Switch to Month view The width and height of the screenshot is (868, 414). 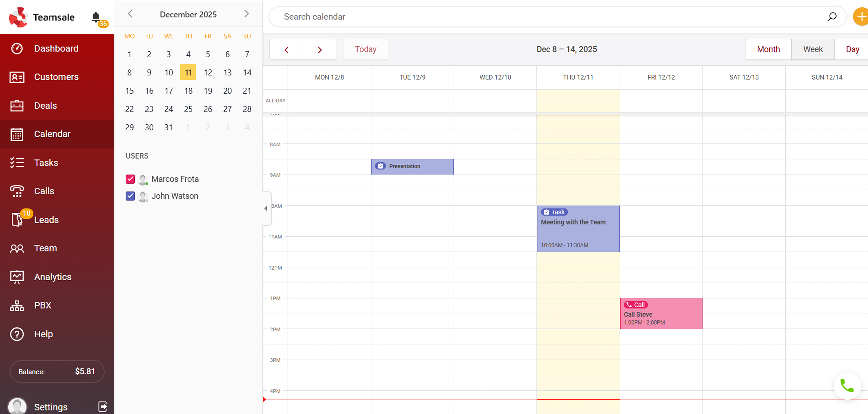[x=768, y=49]
